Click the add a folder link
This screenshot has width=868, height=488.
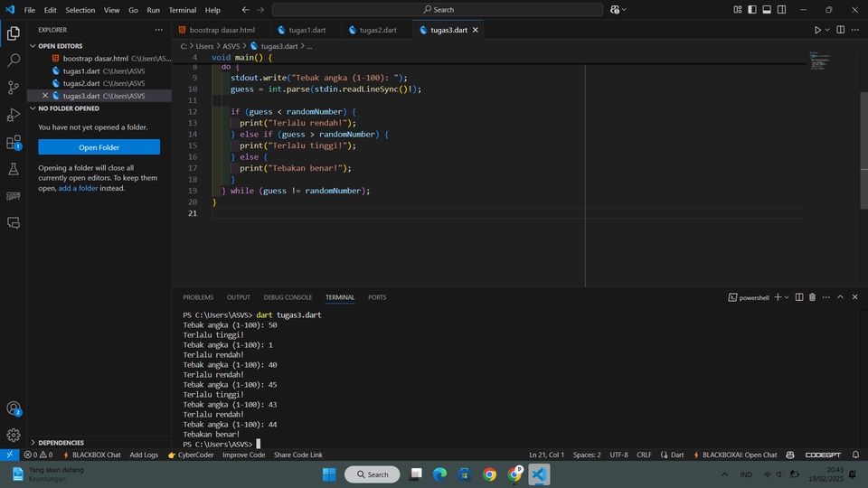pos(78,188)
